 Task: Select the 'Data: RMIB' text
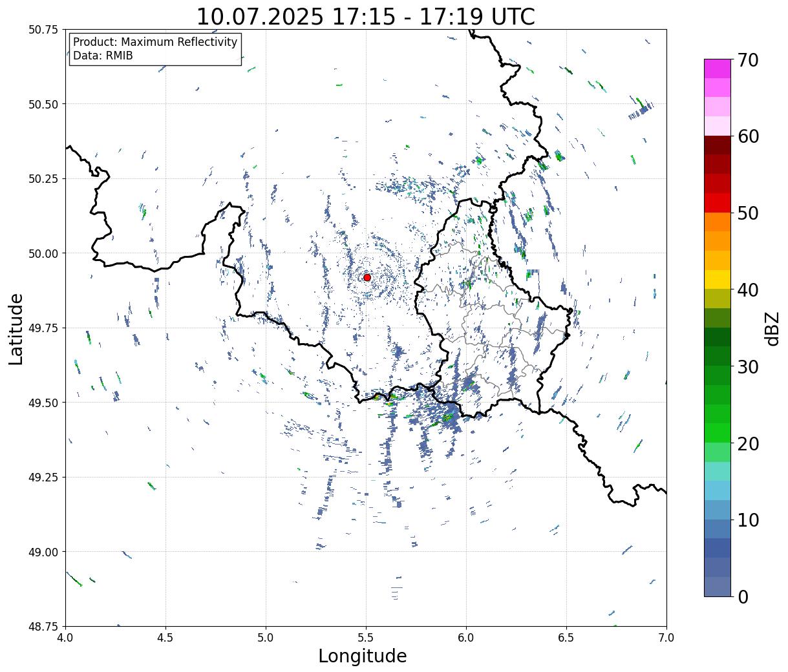pyautogui.click(x=103, y=56)
